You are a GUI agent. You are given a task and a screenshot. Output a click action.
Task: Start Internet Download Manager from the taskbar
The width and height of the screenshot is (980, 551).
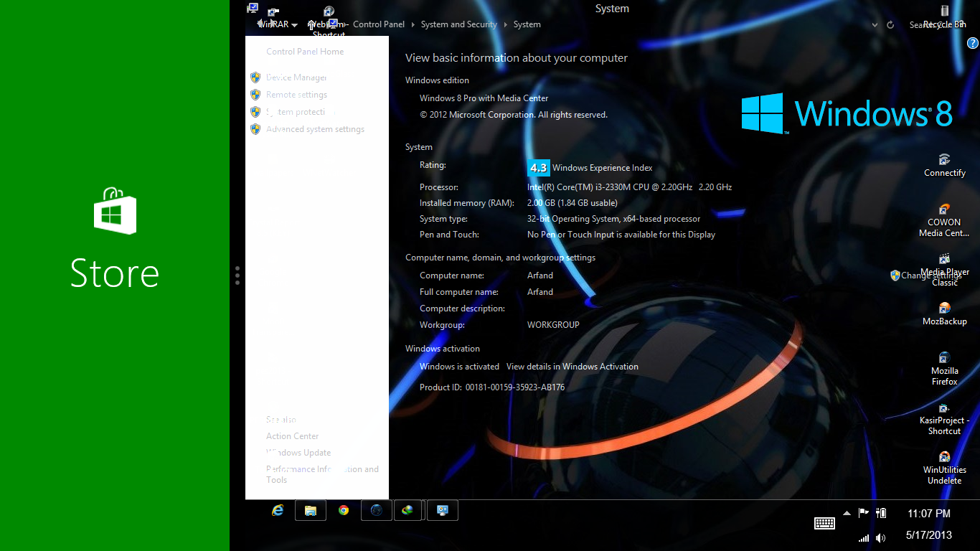[408, 510]
